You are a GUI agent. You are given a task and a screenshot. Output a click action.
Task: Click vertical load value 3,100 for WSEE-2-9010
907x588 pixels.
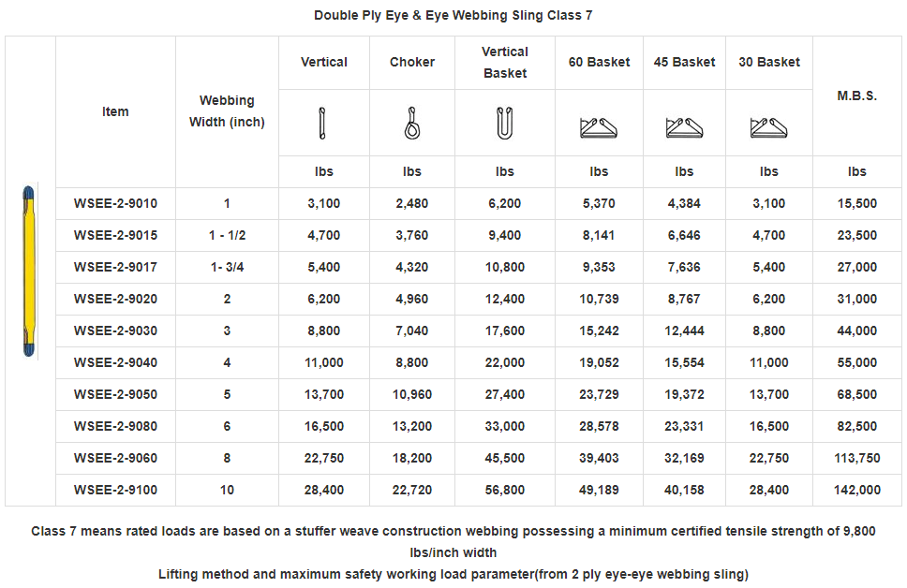(324, 203)
